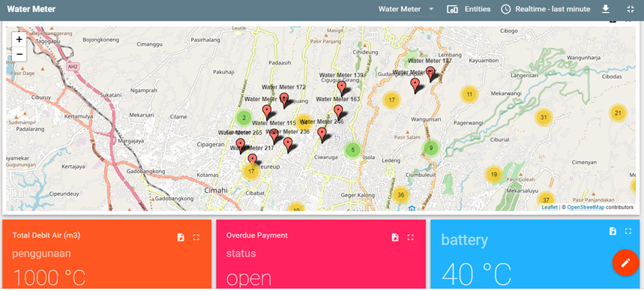
Task: Export data from battery widget
Action: [613, 231]
